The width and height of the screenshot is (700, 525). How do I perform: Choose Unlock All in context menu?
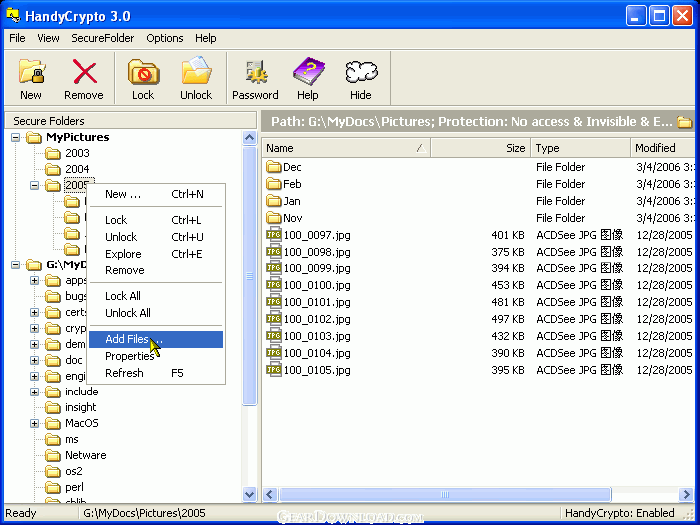pyautogui.click(x=156, y=313)
